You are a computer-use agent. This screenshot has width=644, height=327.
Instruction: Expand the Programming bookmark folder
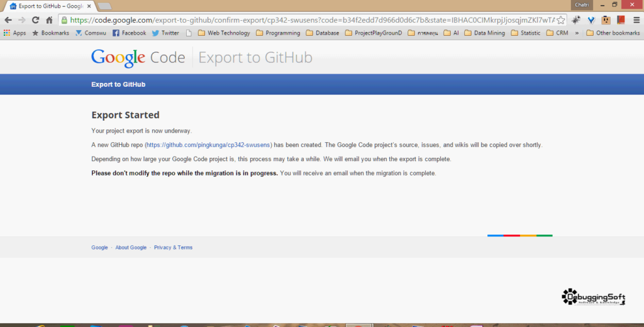pos(278,33)
